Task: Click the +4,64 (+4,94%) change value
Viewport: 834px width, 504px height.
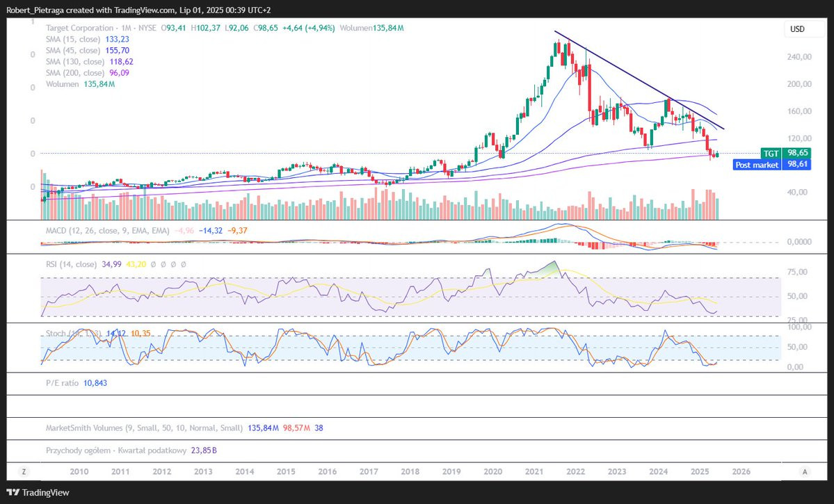Action: pyautogui.click(x=309, y=29)
